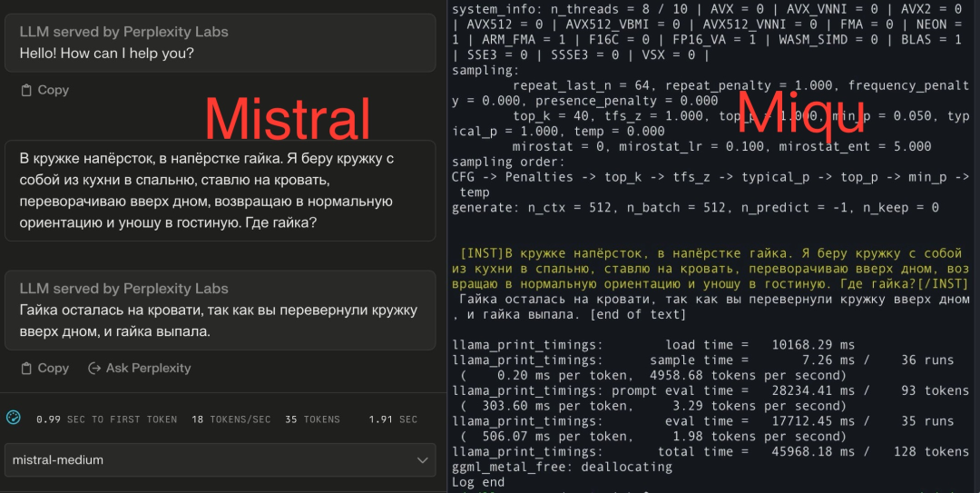The width and height of the screenshot is (980, 493).
Task: Open the mistral-medium model dropdown
Action: 220,460
